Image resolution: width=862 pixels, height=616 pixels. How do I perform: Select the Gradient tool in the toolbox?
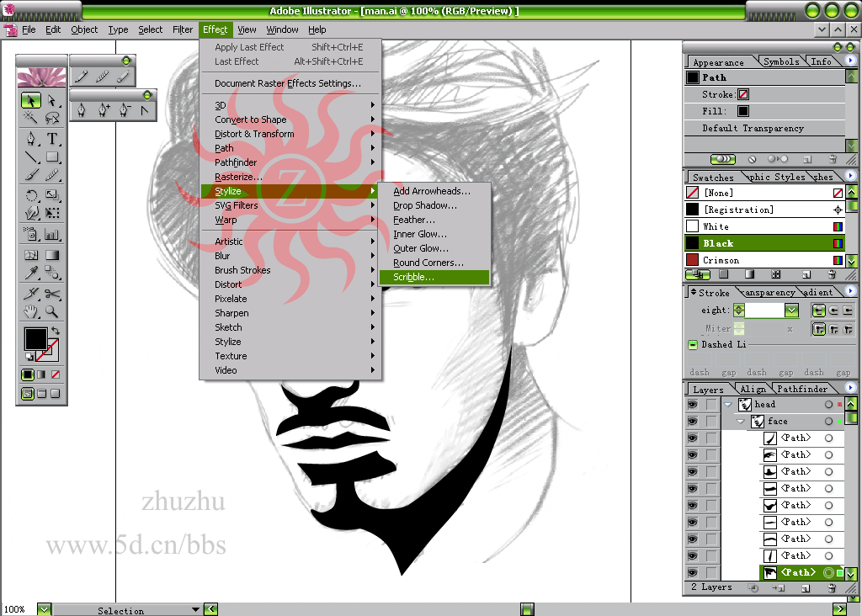[x=52, y=254]
